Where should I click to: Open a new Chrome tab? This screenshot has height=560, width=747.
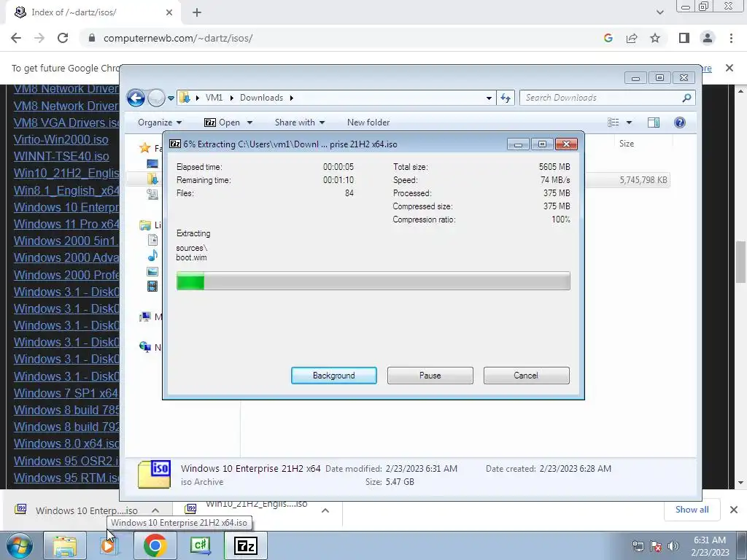coord(197,13)
